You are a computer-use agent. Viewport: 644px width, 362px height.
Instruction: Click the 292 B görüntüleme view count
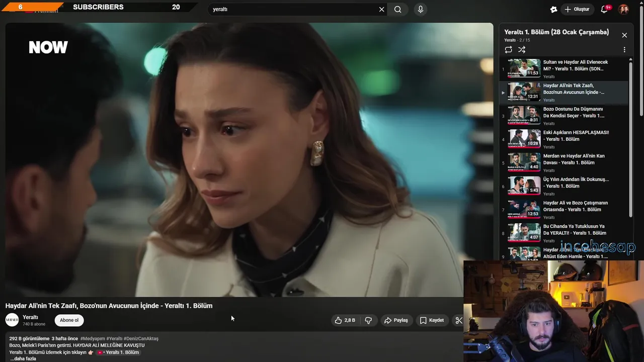tap(29, 338)
